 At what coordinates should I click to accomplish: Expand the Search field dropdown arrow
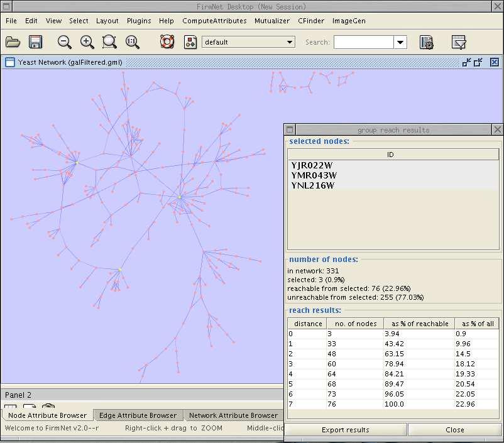400,42
